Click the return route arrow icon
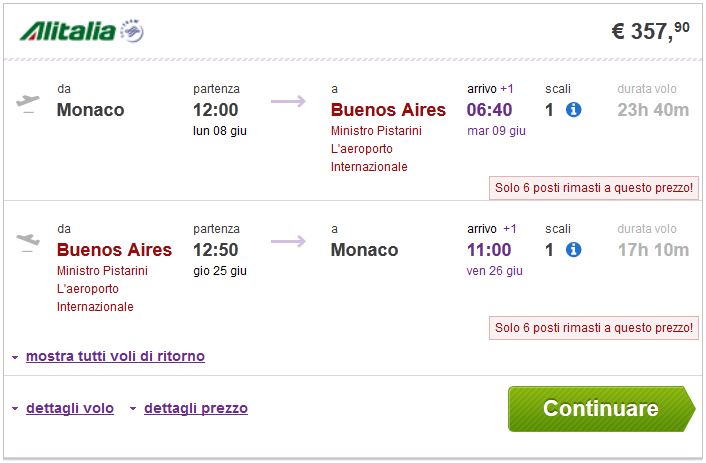This screenshot has height=463, width=706. pyautogui.click(x=288, y=241)
